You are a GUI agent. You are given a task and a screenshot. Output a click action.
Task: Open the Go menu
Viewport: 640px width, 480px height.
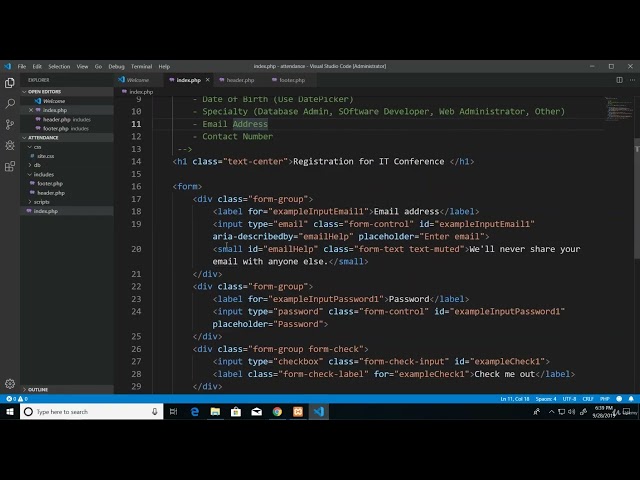coord(98,67)
